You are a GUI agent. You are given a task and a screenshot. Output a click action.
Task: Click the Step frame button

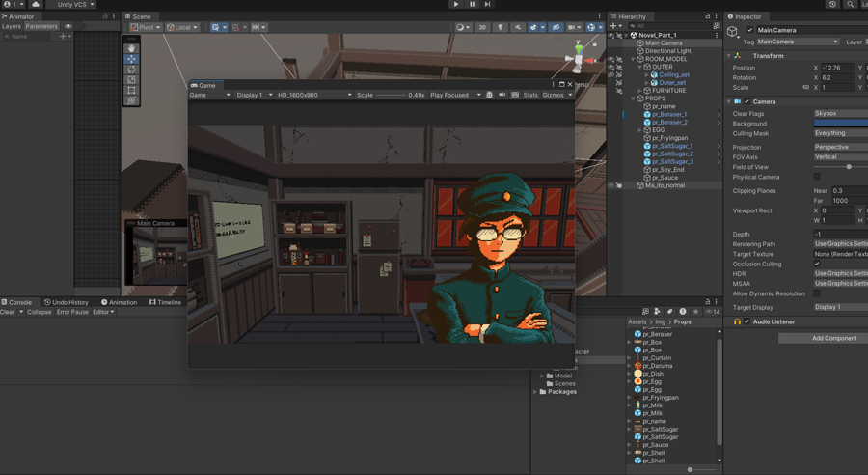(x=487, y=5)
